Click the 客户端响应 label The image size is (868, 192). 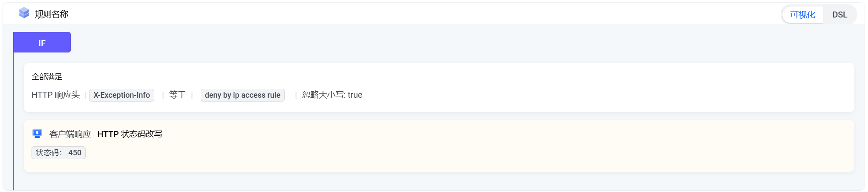pos(70,134)
